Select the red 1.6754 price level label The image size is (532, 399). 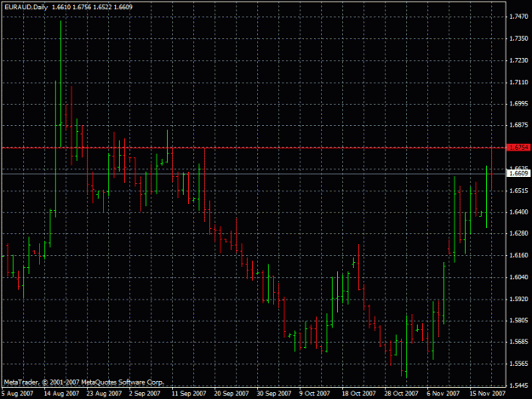click(x=518, y=147)
